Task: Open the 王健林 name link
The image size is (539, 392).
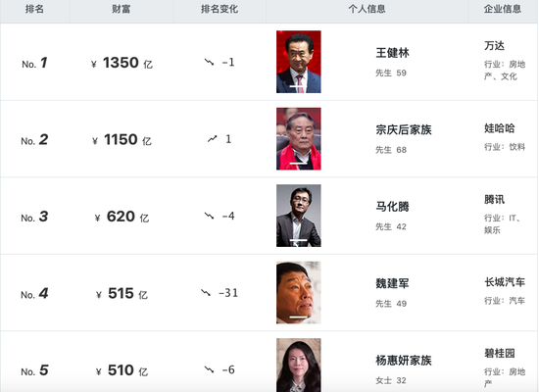Action: [392, 53]
